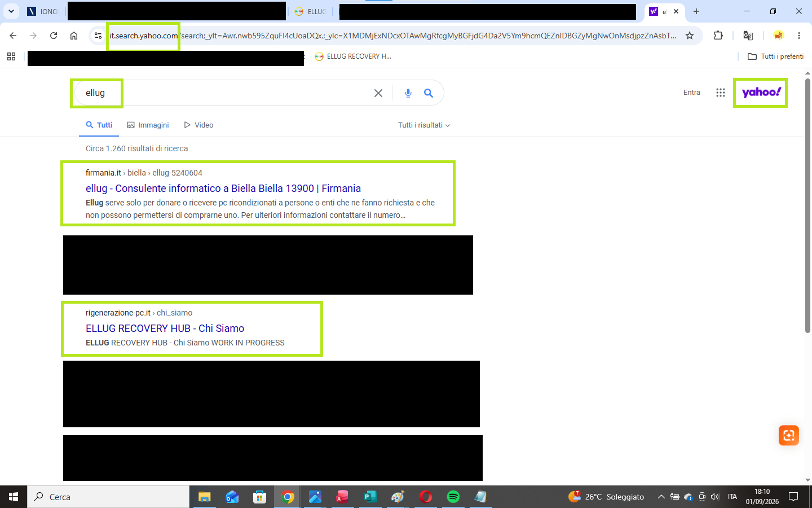
Task: View site information icon in the address bar
Action: pyautogui.click(x=98, y=36)
